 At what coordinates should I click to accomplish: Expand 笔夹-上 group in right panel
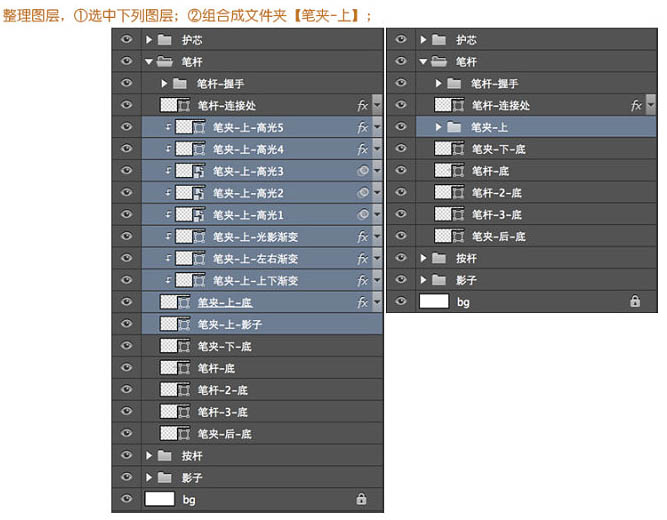pyautogui.click(x=438, y=127)
